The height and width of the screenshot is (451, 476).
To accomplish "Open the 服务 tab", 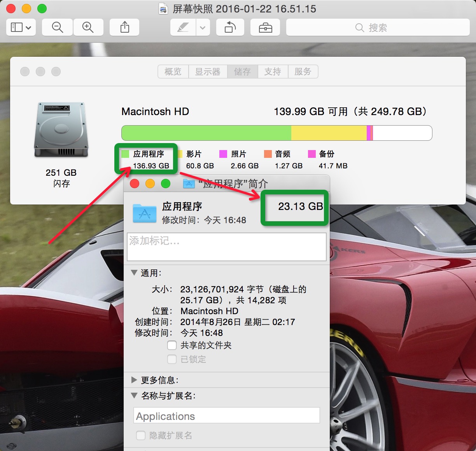I will coord(303,72).
